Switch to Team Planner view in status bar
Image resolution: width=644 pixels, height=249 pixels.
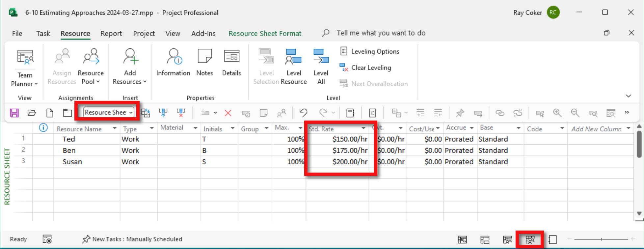[x=507, y=239]
